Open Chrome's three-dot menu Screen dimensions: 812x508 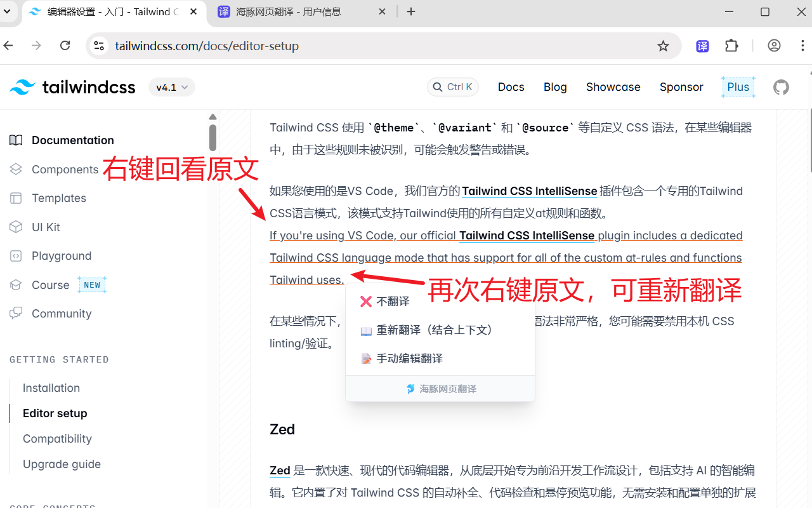[x=803, y=46]
